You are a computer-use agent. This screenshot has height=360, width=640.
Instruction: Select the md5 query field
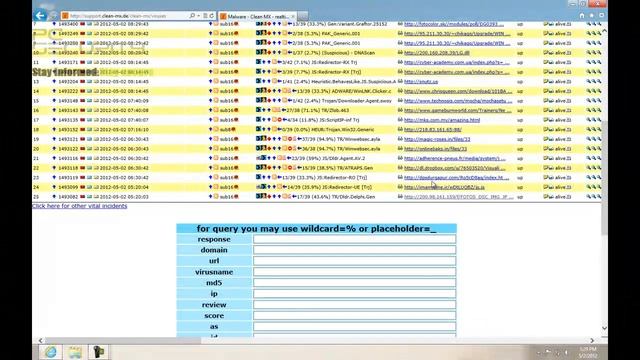[354, 282]
